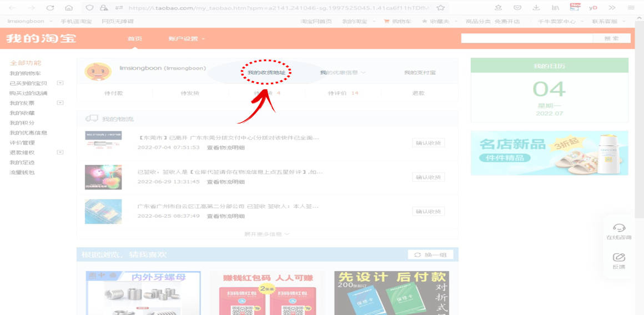Image resolution: width=644 pixels, height=315 pixels.
Task: Open the 待发货 orders tab
Action: pyautogui.click(x=190, y=93)
